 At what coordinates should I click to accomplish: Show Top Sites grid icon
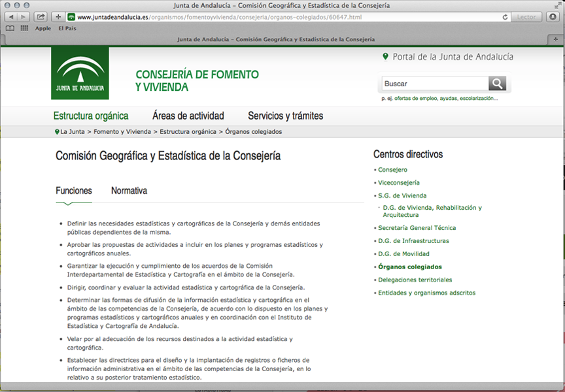click(24, 29)
